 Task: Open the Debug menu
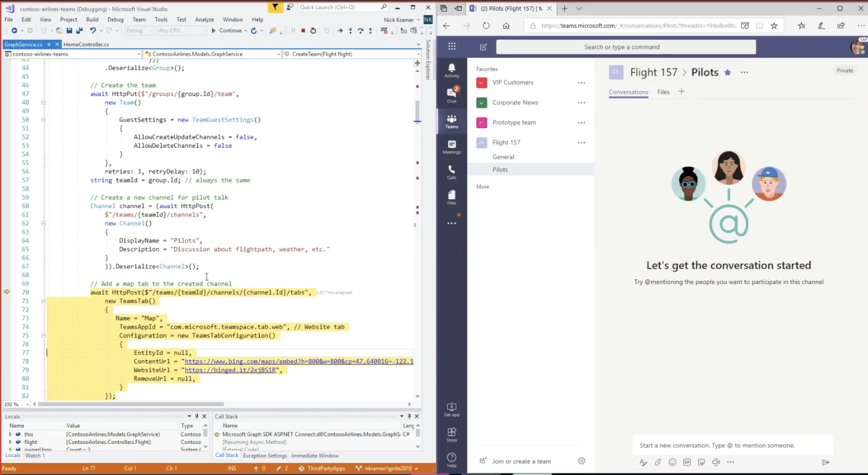point(115,19)
